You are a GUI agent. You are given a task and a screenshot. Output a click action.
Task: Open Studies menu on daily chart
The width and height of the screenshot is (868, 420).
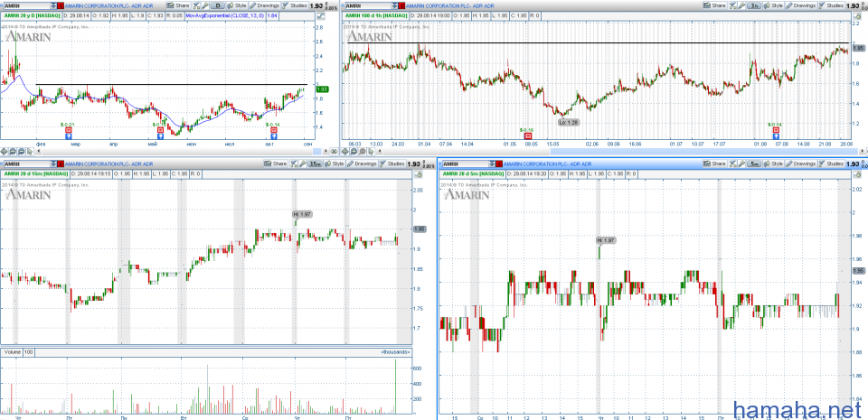[x=295, y=5]
